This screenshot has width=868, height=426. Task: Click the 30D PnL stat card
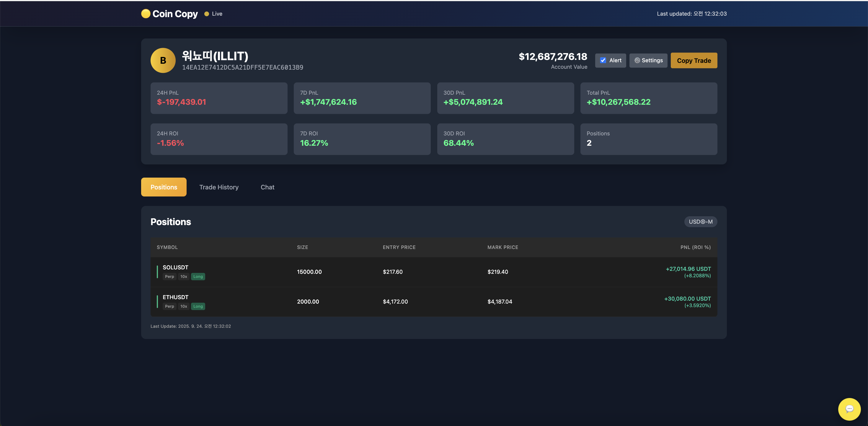tap(505, 98)
